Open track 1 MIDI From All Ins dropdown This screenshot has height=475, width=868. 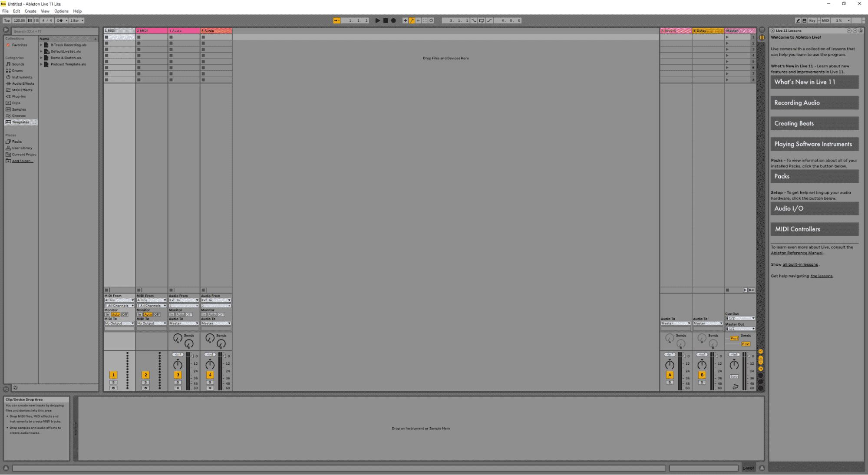(x=119, y=300)
